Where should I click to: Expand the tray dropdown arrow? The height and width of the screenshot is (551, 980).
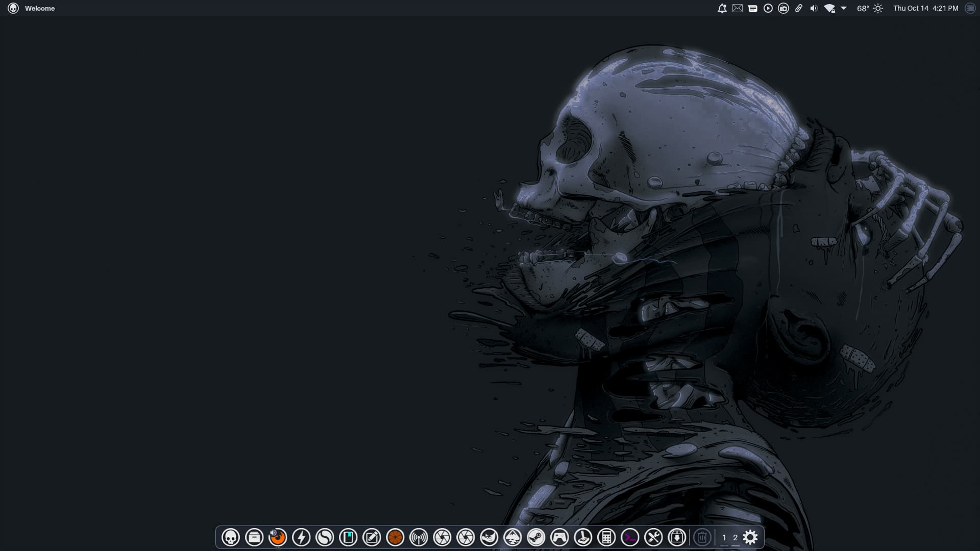[x=844, y=8]
